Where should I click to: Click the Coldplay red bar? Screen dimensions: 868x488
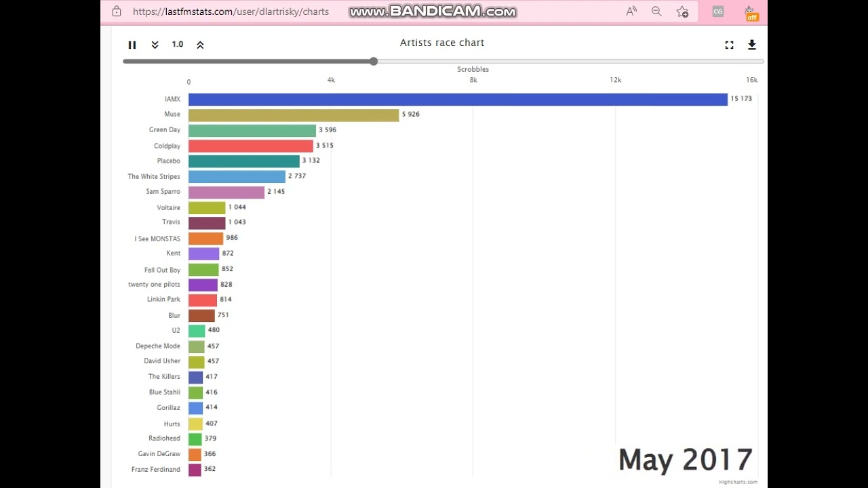251,146
